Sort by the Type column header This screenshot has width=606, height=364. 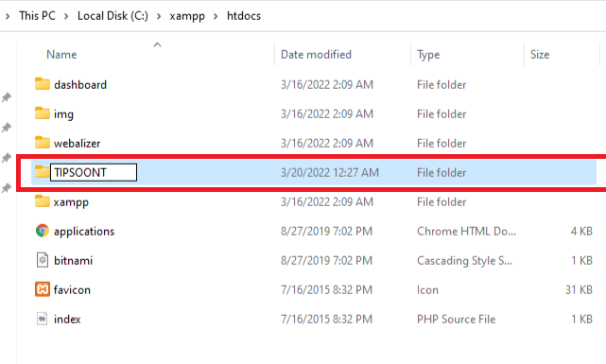pyautogui.click(x=428, y=55)
